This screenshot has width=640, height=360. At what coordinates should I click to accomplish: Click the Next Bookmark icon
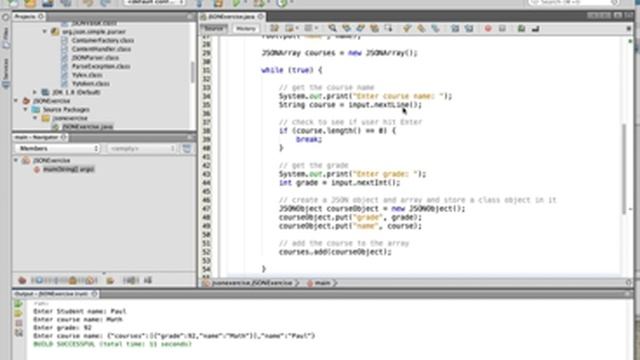click(421, 28)
